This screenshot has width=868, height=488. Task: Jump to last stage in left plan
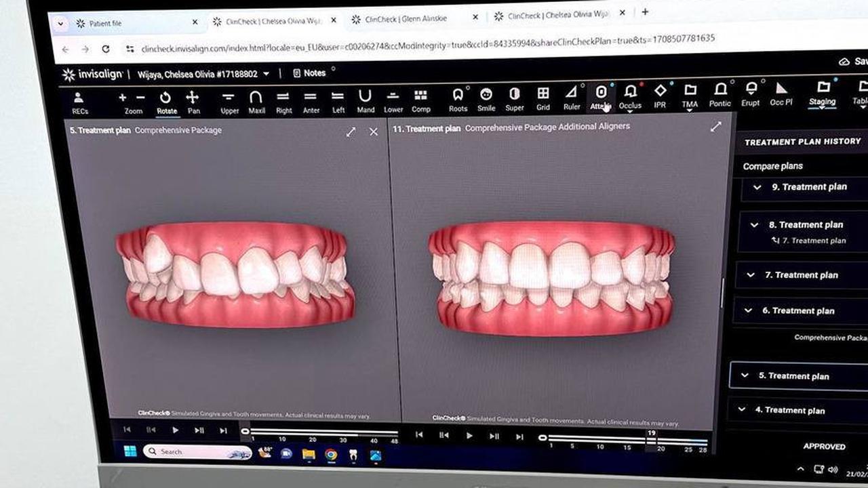coord(223,430)
